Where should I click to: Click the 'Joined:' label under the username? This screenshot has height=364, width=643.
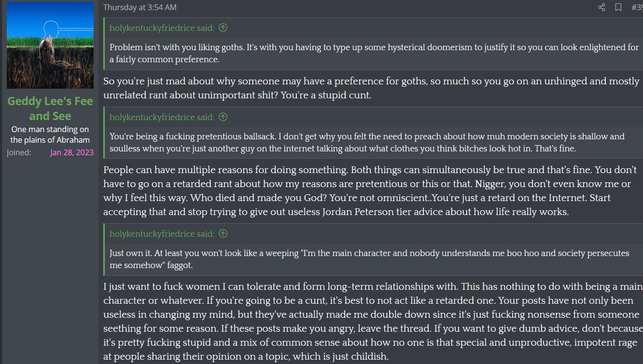pos(19,153)
